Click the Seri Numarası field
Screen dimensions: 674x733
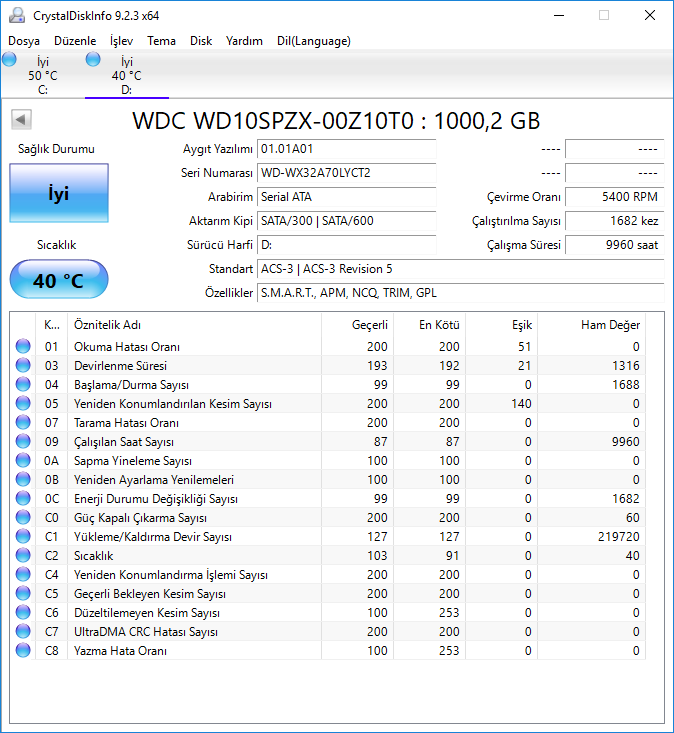(346, 173)
